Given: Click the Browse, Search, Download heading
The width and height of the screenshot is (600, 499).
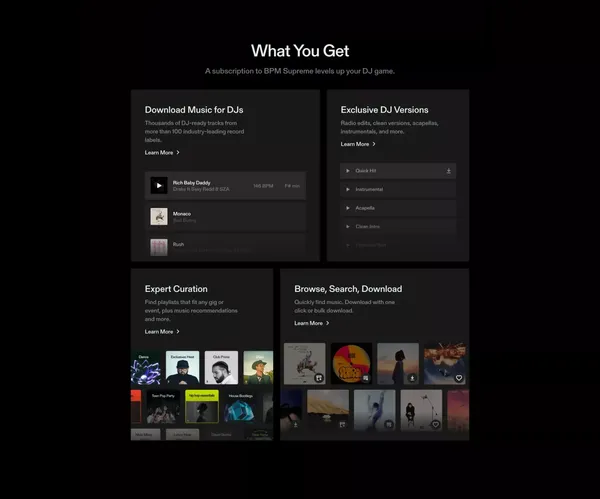Looking at the screenshot, I should (348, 289).
